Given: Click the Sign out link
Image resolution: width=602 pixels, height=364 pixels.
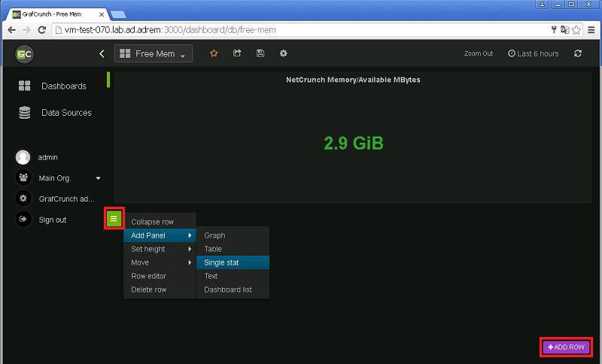Looking at the screenshot, I should click(53, 220).
